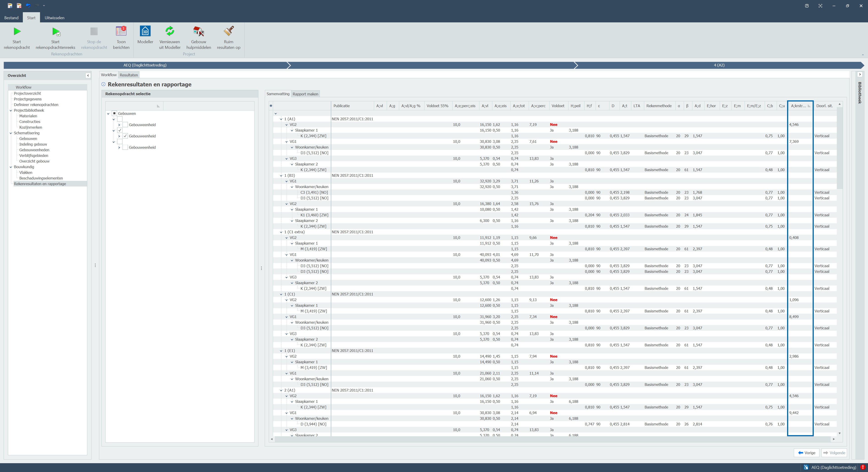Collapse the Projectbibliotheek tree node
868x472 pixels.
11,111
